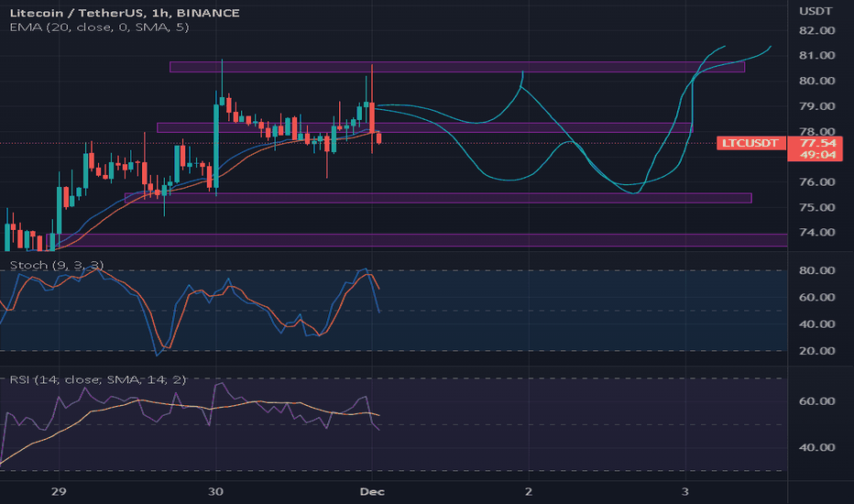The image size is (854, 504).
Task: Click the RSI 60.00 axis value
Action: tap(817, 401)
